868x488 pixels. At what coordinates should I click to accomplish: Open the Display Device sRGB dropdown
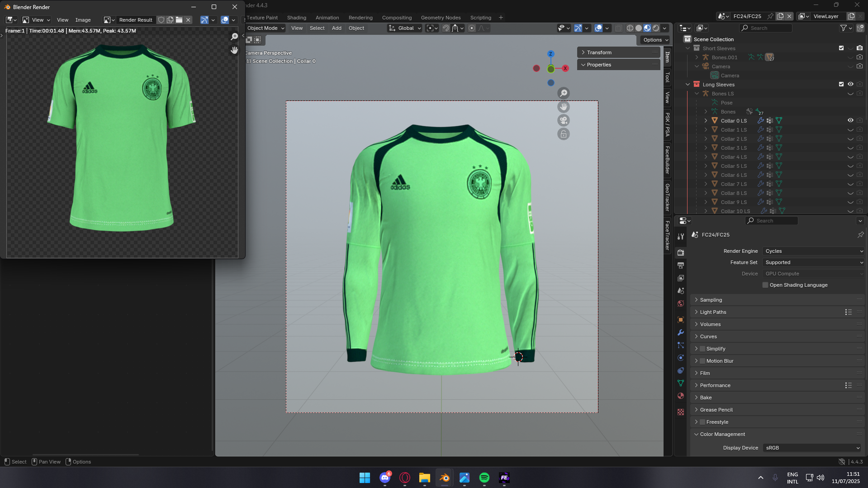812,448
